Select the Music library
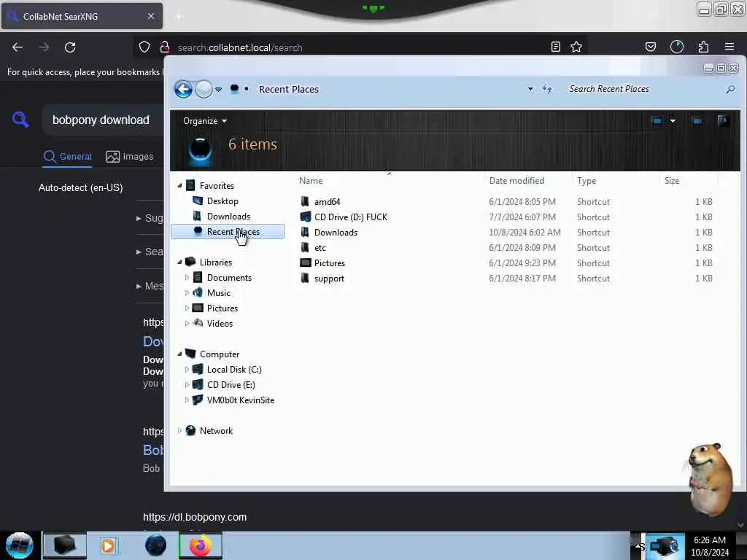 (x=219, y=293)
